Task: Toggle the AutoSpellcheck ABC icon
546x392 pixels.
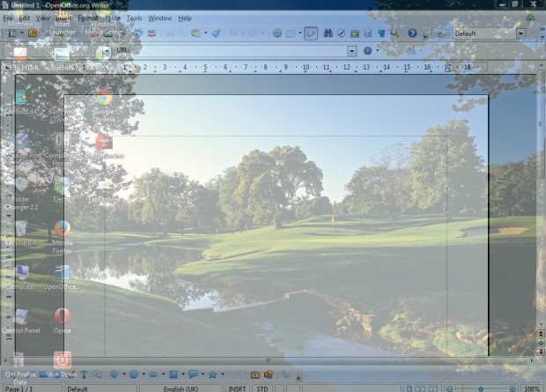Action: tap(151, 33)
